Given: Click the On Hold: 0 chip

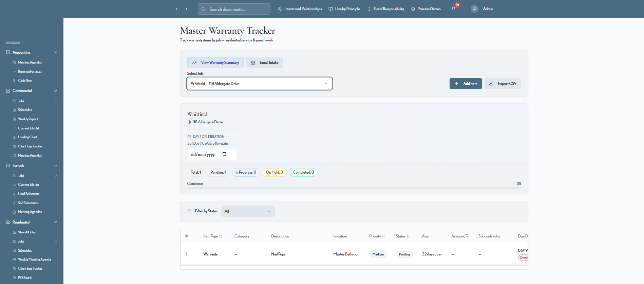Looking at the screenshot, I should tap(274, 173).
